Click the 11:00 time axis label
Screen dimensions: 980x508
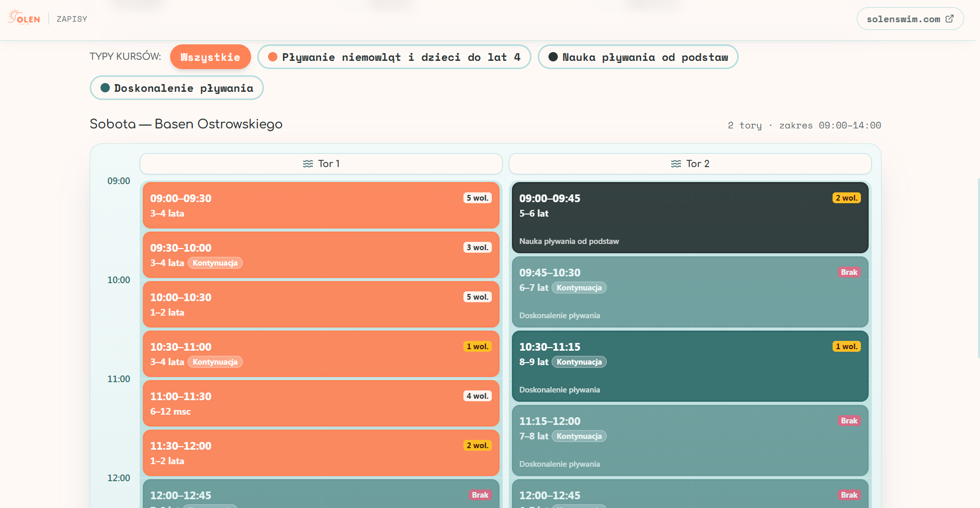click(x=119, y=379)
